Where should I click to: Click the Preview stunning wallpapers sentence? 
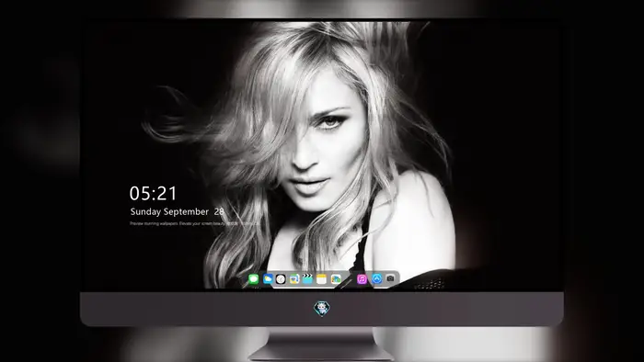point(154,224)
